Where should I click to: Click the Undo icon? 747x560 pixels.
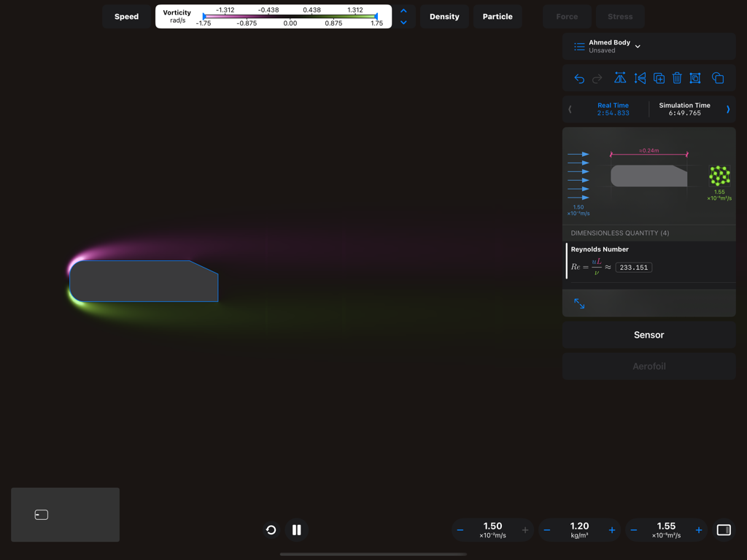tap(579, 78)
